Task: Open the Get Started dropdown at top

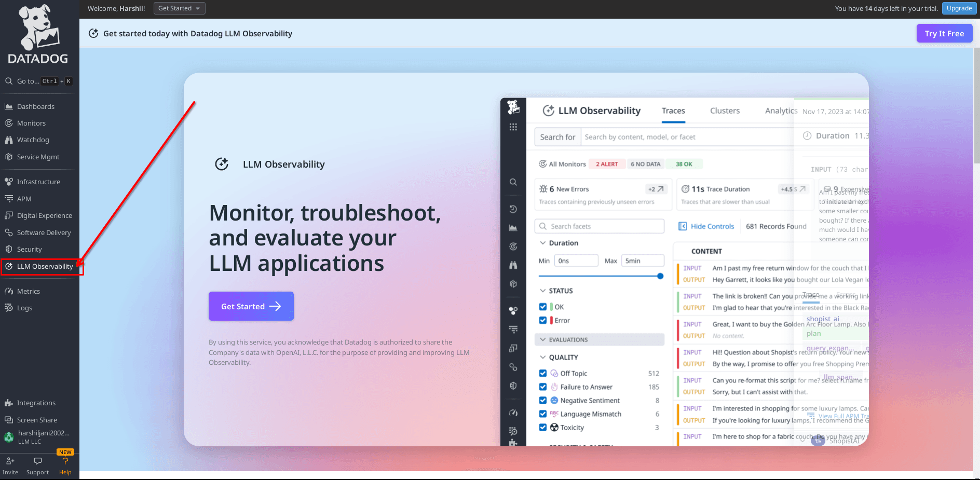Action: click(x=179, y=8)
